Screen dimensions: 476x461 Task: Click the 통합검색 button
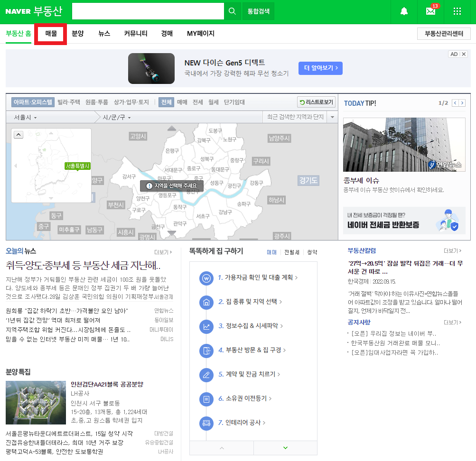coord(258,11)
